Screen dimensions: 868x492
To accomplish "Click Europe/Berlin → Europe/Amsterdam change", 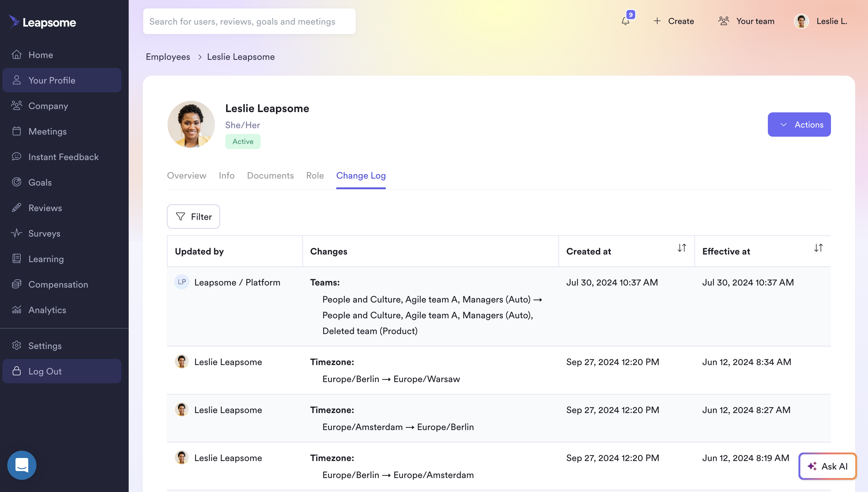I will point(398,475).
